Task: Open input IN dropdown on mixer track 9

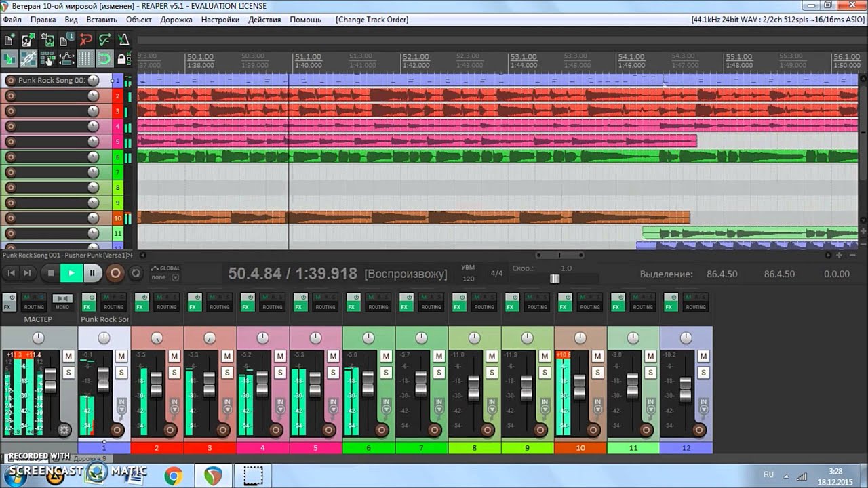Action: 545,405
